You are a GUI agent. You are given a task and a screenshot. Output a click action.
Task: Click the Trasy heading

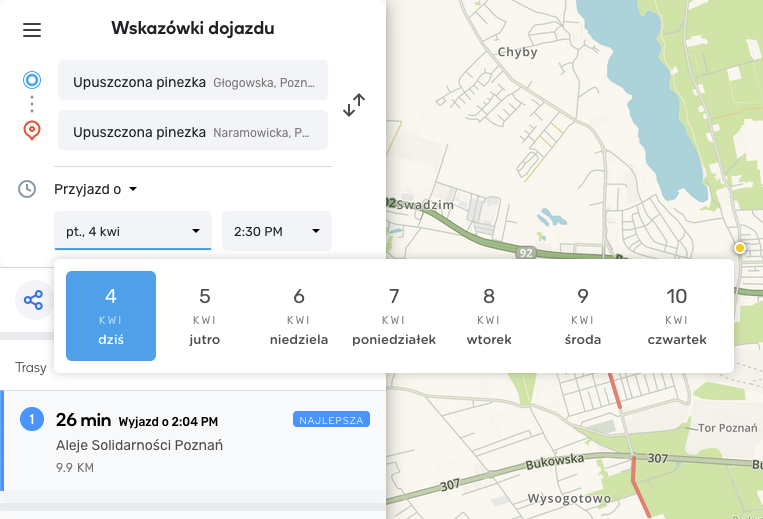(31, 367)
